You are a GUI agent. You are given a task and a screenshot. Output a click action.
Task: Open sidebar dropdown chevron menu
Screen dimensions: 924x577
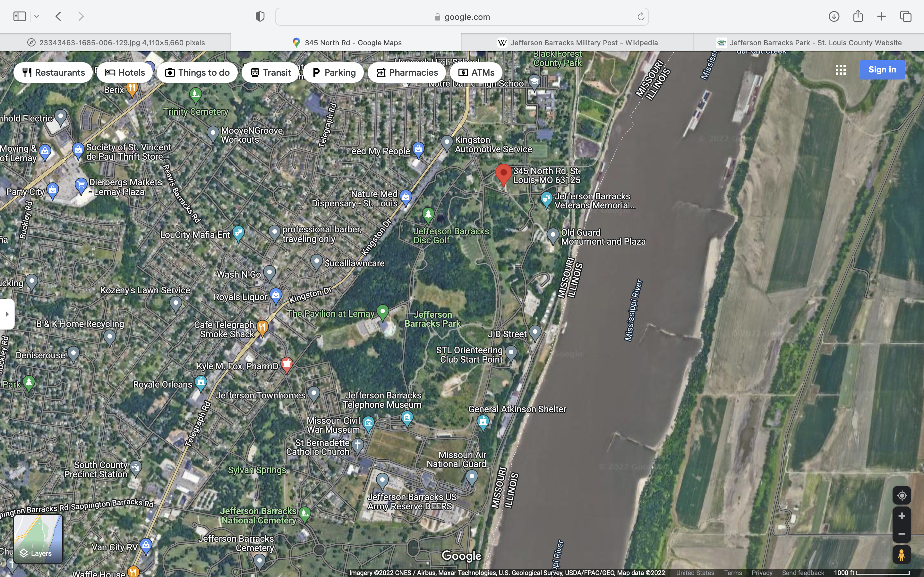pyautogui.click(x=37, y=16)
